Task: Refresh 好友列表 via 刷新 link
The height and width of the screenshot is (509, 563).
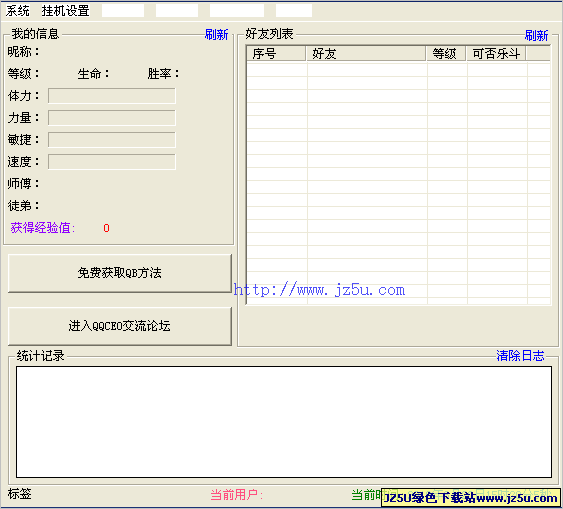Action: (x=536, y=35)
